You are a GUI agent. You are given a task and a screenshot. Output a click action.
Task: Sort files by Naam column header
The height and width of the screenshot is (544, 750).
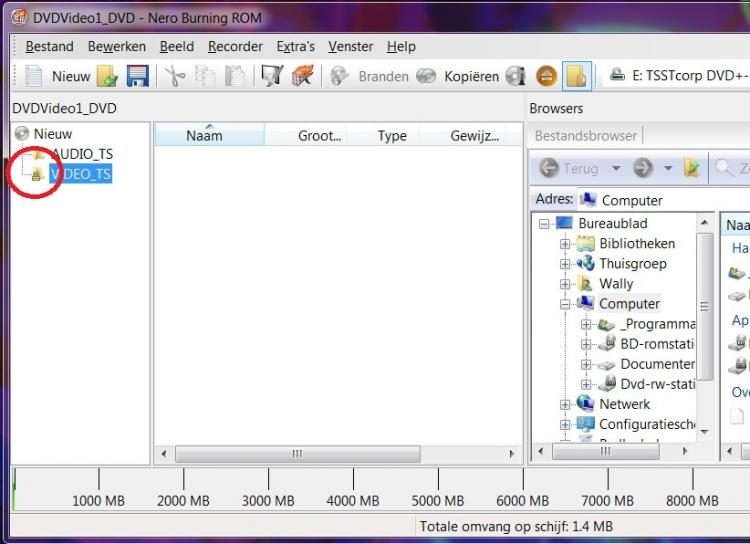pyautogui.click(x=205, y=136)
